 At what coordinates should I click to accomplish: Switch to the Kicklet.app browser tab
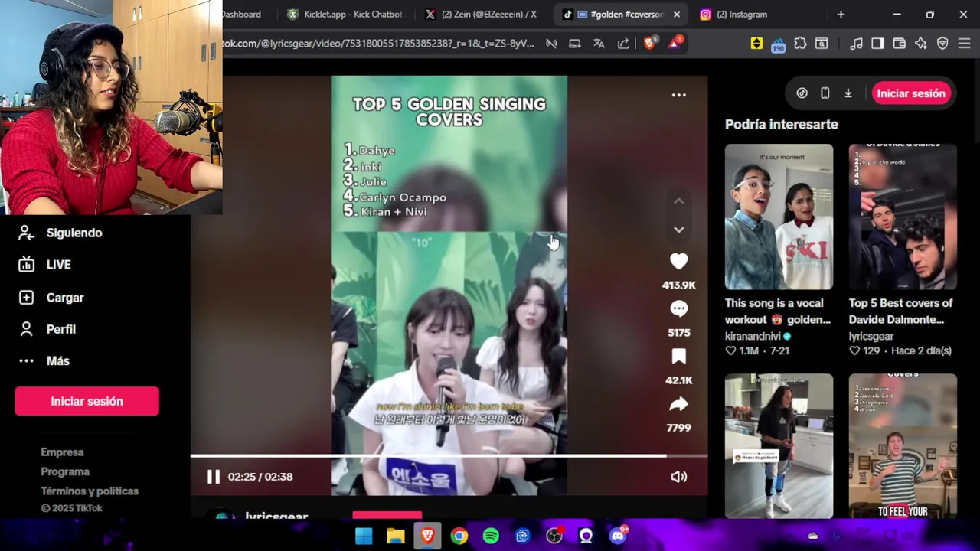[345, 15]
